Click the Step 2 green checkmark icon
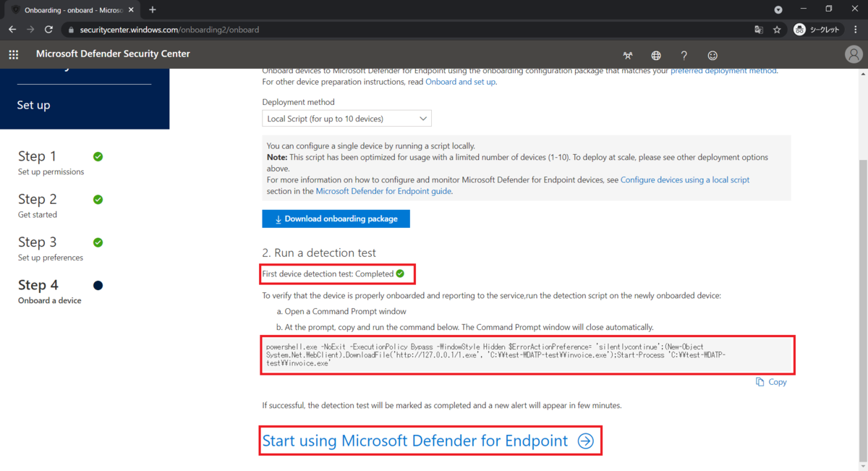Viewport: 868px width, 471px height. pos(98,200)
